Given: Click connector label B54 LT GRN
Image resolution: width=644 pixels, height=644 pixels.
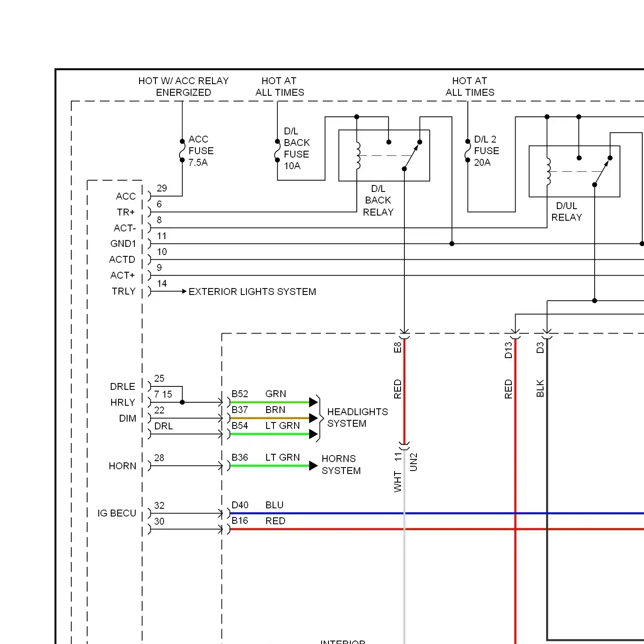Looking at the screenshot, I should point(265,425).
